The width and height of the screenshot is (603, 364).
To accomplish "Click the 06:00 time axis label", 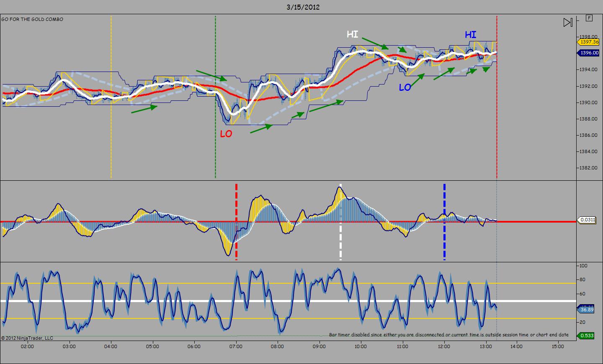I will 194,346.
